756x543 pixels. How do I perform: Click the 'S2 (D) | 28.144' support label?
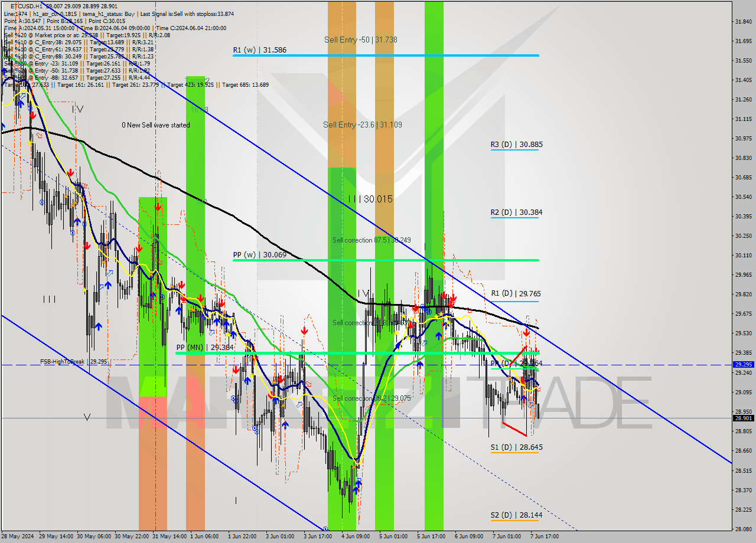click(516, 515)
